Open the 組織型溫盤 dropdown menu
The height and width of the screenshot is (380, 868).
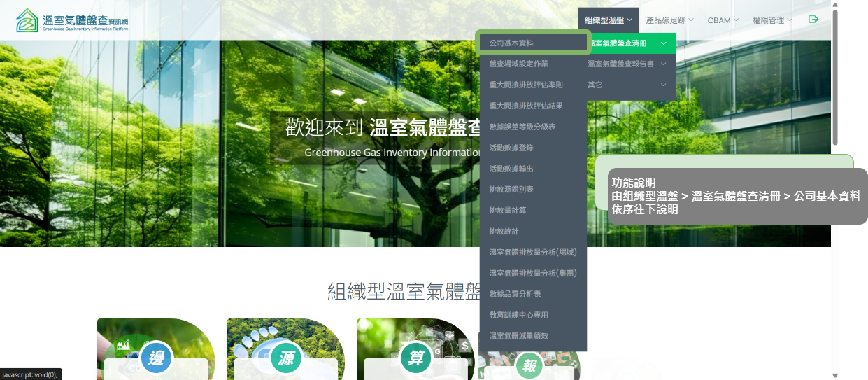coord(609,20)
